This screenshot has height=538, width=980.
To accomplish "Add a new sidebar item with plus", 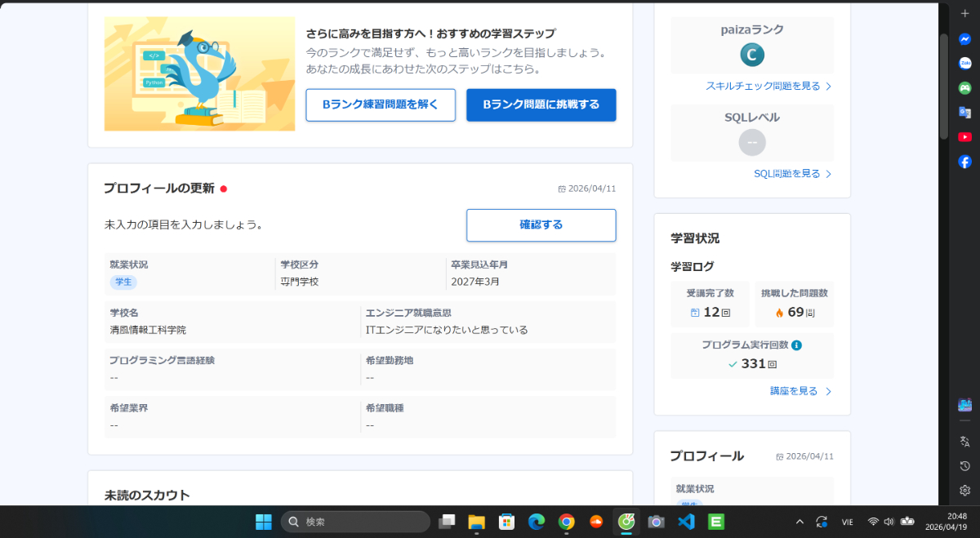I will [x=964, y=14].
